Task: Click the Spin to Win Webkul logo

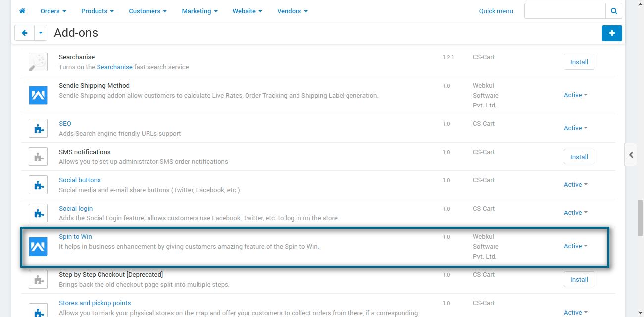Action: [38, 246]
